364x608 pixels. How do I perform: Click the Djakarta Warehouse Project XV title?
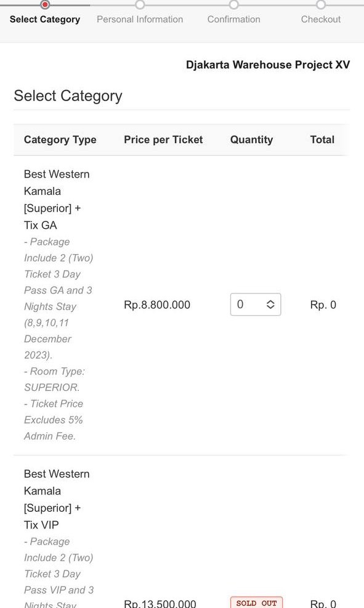(x=267, y=64)
